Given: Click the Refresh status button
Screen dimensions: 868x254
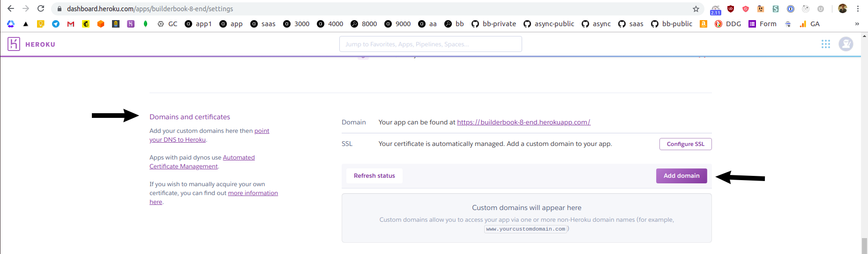Looking at the screenshot, I should (374, 176).
